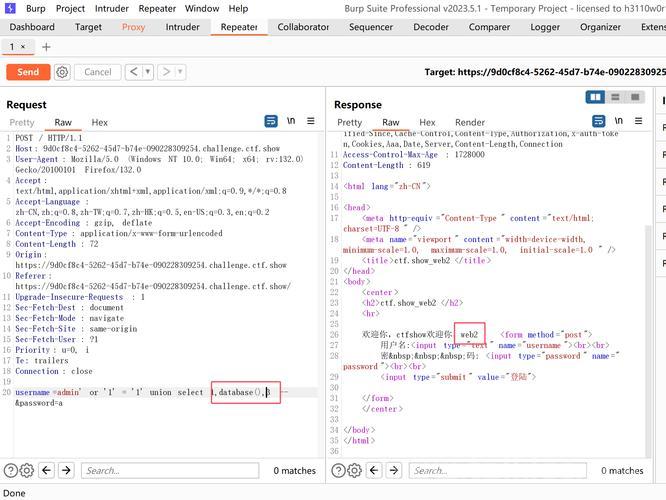Screen dimensions: 666x500
Task: Open the Intruder menu in menu bar
Action: [112, 8]
